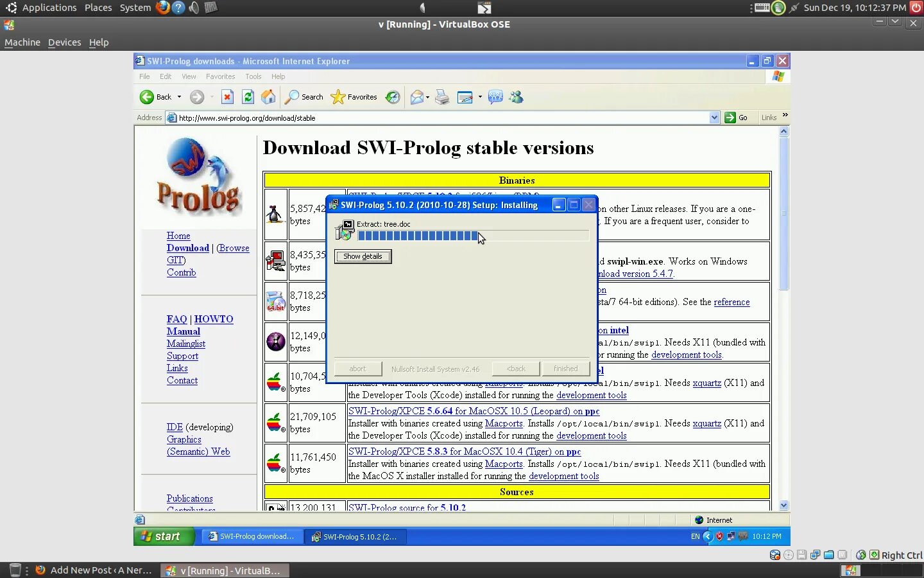Screen dimensions: 924x578
Task: Click the Linux penguin icon in Binaries table
Action: click(275, 215)
